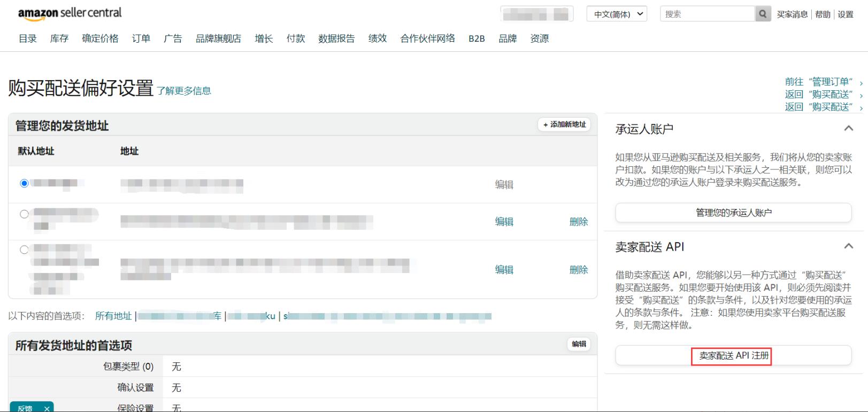This screenshot has height=412, width=868.
Task: Open the B2B menu
Action: (x=477, y=38)
